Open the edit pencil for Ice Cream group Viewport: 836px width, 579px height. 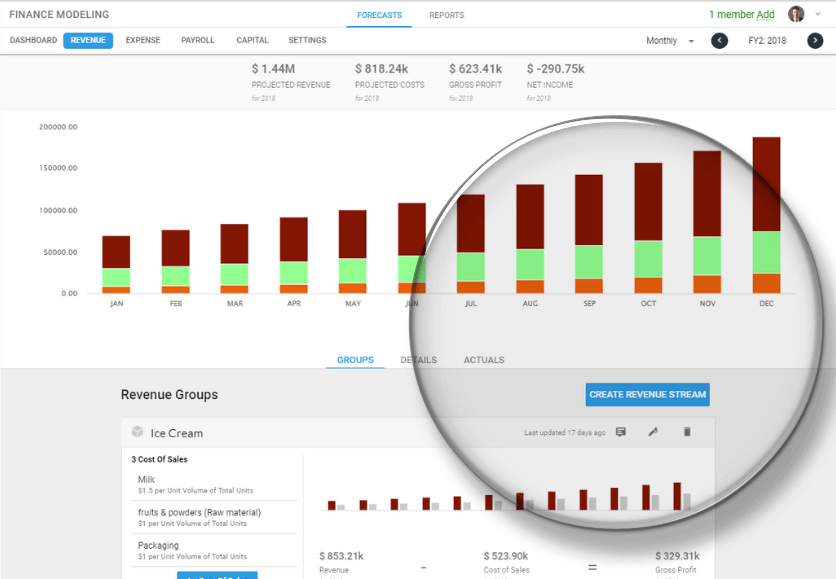(654, 432)
